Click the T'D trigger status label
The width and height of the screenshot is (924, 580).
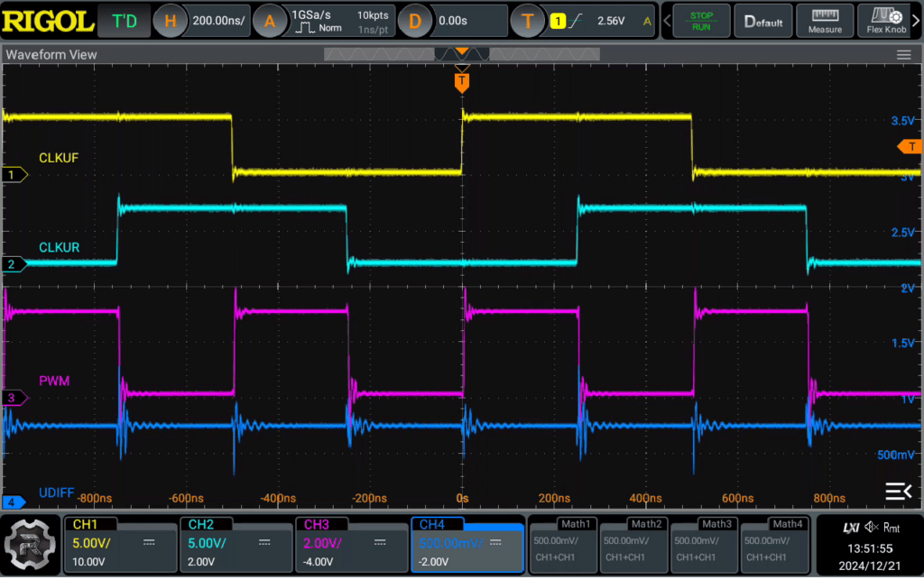tap(125, 22)
